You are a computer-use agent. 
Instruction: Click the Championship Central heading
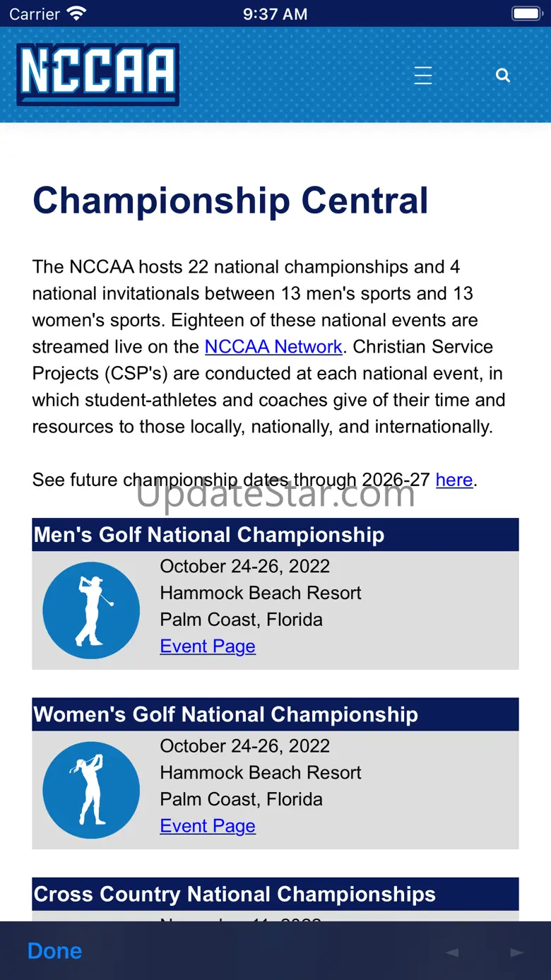click(230, 201)
